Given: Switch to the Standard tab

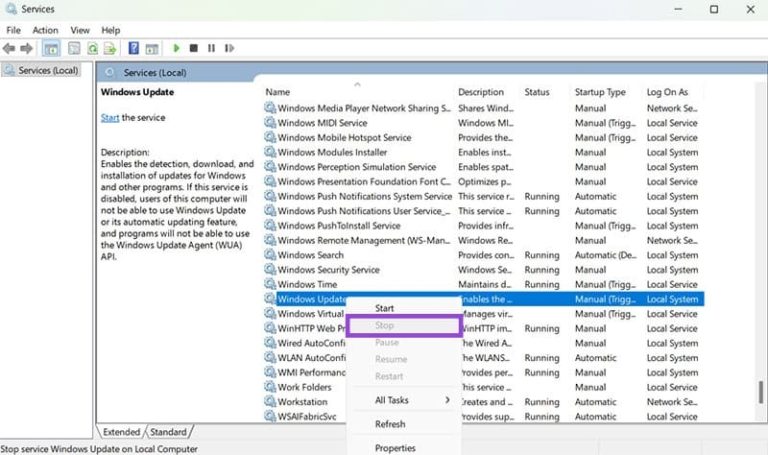Looking at the screenshot, I should 168,432.
